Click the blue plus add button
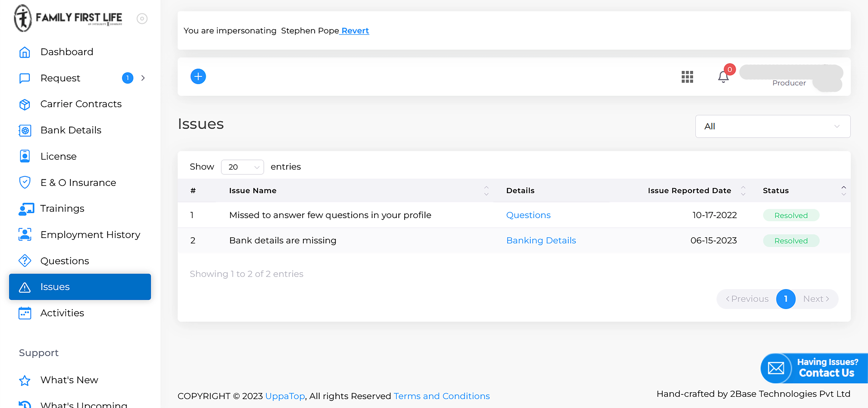The height and width of the screenshot is (408, 868). point(198,77)
